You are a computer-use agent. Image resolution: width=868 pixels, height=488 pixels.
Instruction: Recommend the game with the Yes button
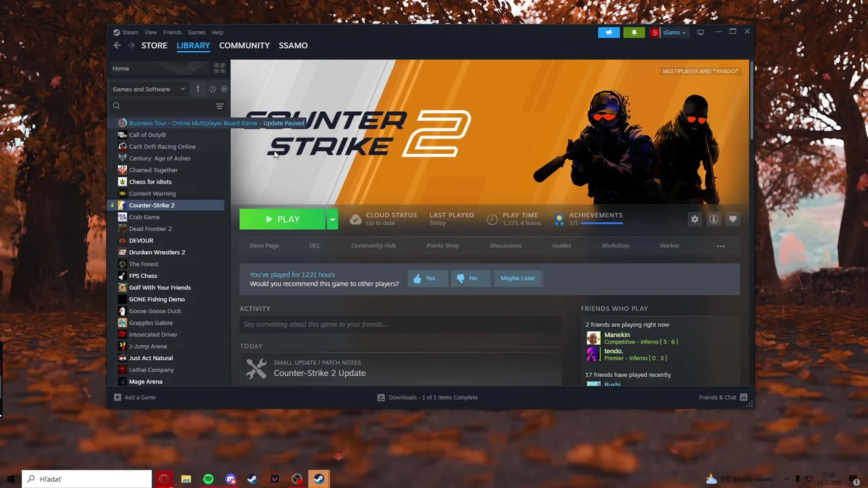428,278
